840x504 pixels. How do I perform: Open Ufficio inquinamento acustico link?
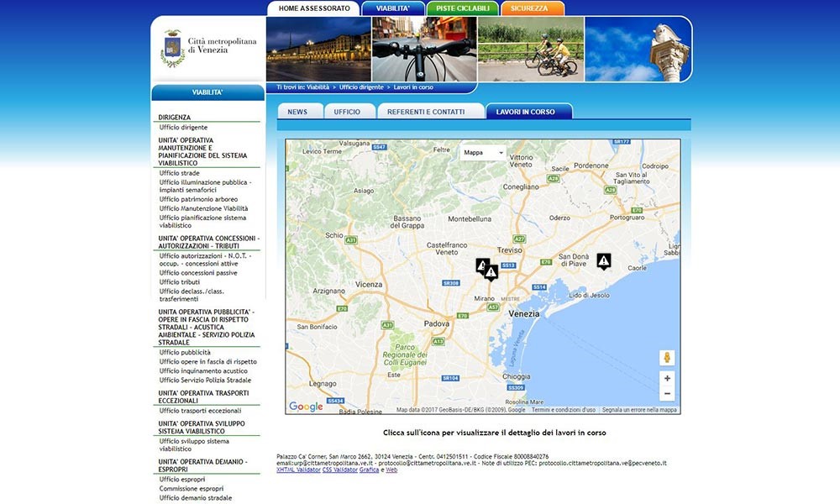coord(203,370)
